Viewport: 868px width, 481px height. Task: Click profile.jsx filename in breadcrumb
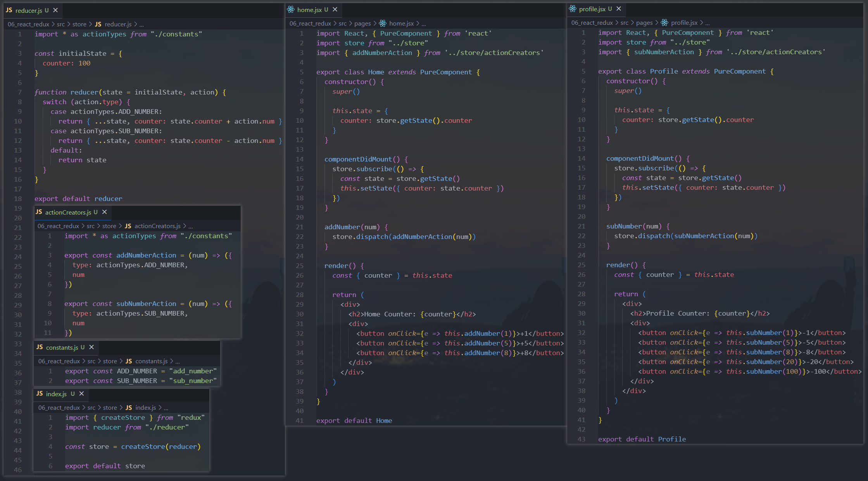tap(684, 22)
